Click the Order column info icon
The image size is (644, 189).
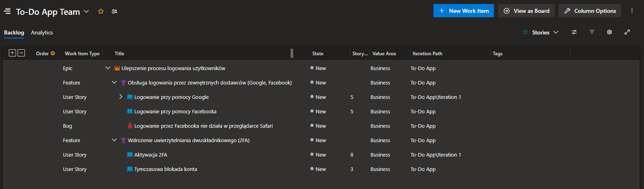53,53
